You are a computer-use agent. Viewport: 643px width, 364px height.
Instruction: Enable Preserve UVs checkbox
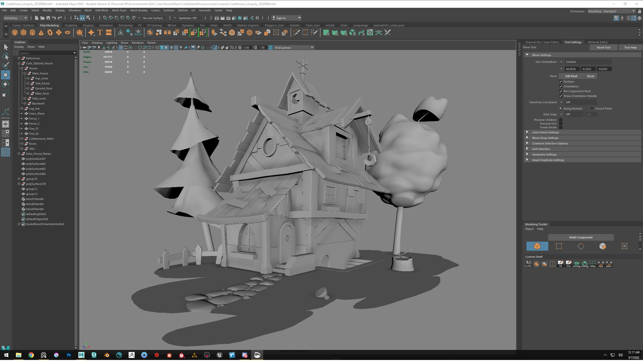pos(561,124)
